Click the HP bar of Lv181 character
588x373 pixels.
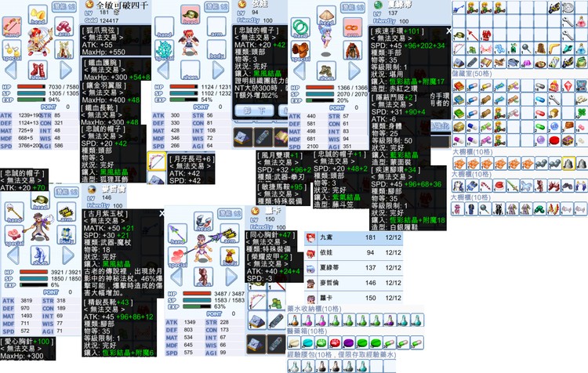31,87
